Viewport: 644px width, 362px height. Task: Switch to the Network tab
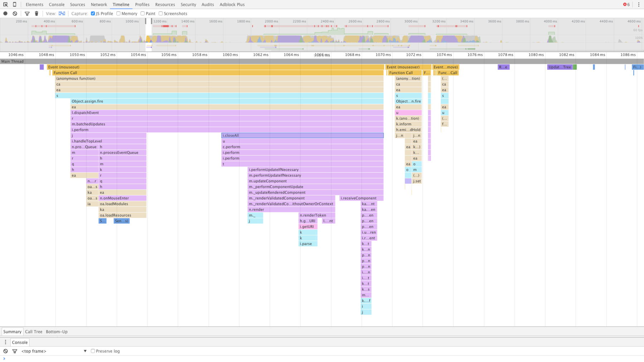99,5
